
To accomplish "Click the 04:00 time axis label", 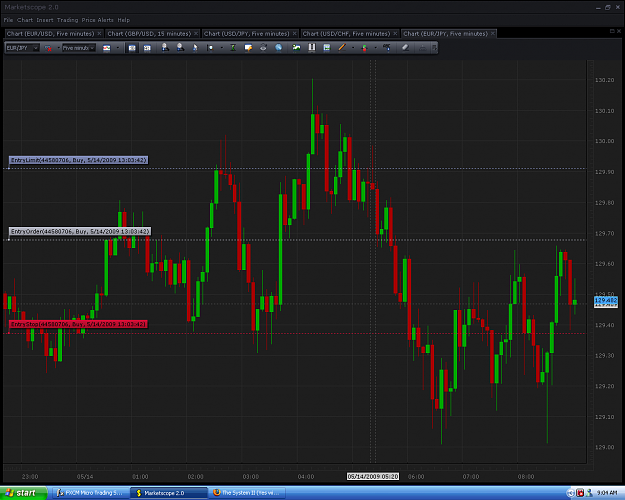I will tap(306, 477).
